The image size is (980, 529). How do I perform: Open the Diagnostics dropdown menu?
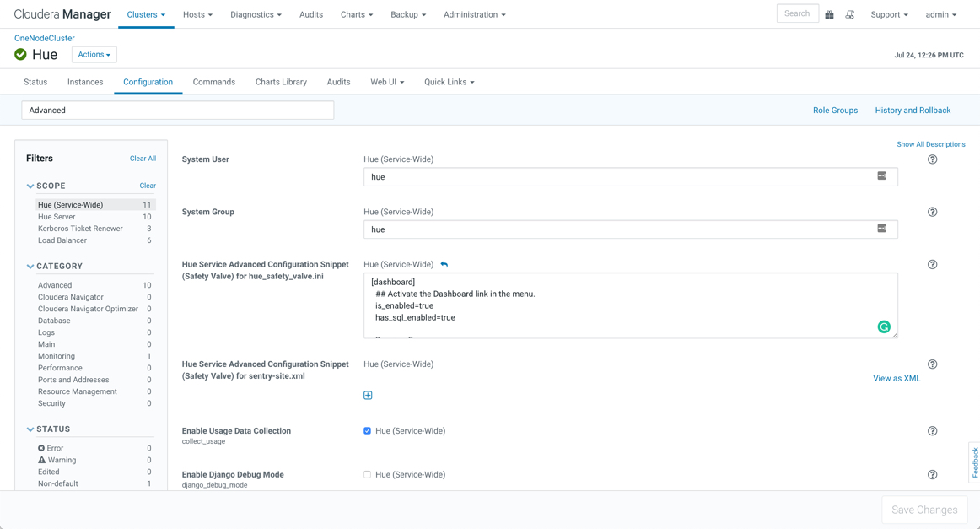(x=256, y=14)
